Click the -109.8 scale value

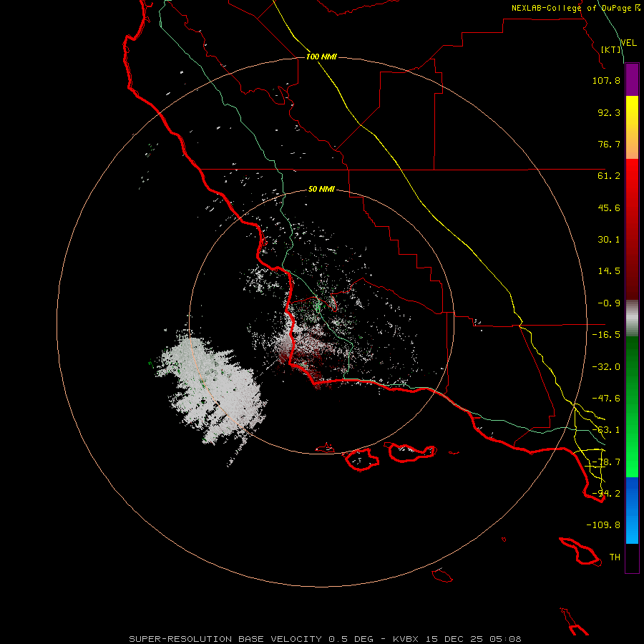point(603,525)
